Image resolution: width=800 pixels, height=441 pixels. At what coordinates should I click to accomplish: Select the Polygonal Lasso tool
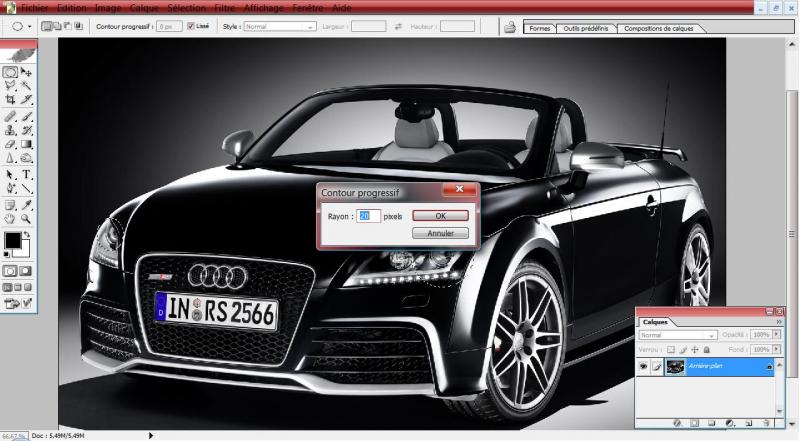[x=10, y=85]
